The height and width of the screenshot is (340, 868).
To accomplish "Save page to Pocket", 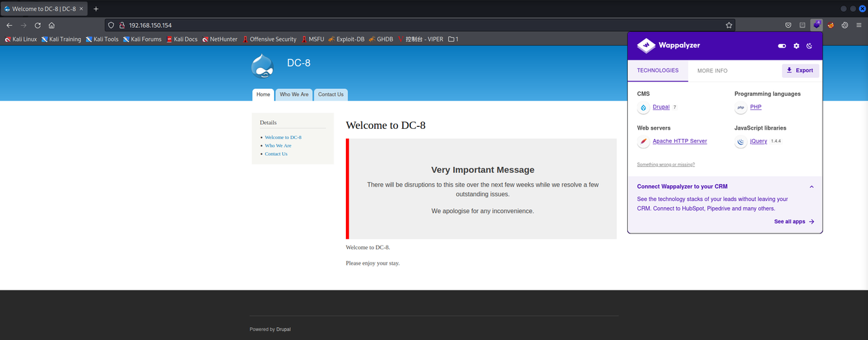I will [x=787, y=25].
